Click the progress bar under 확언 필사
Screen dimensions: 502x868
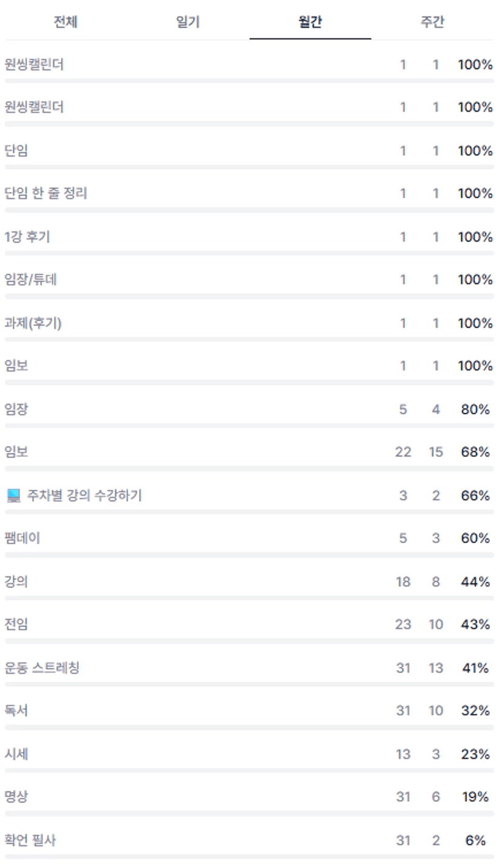coord(249,856)
